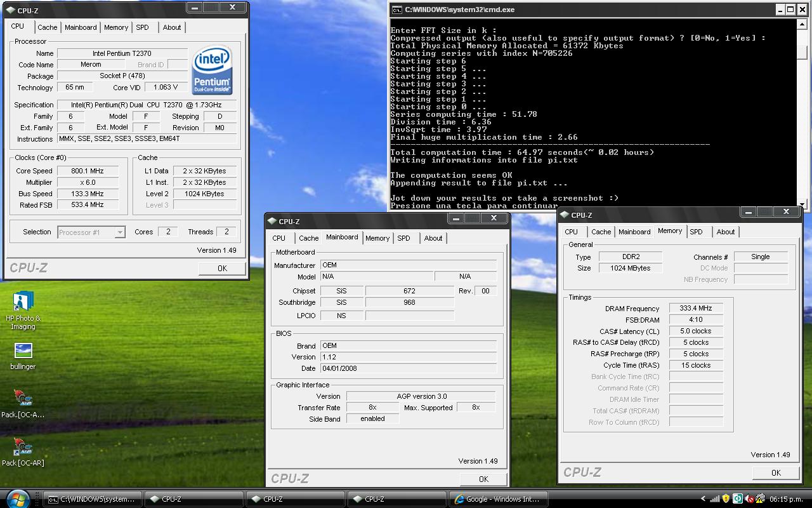The image size is (812, 508).
Task: Click the muted volume tray icon
Action: tap(749, 499)
